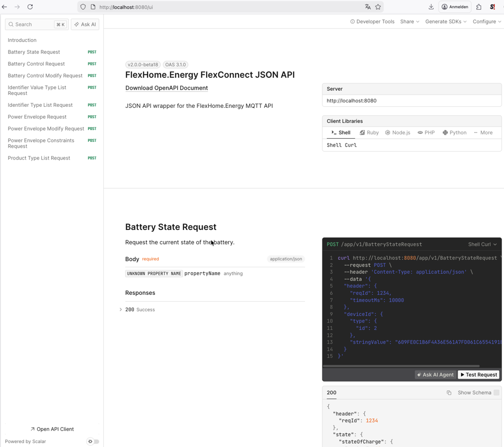504x447 pixels.
Task: Open the Share dropdown
Action: click(x=409, y=22)
